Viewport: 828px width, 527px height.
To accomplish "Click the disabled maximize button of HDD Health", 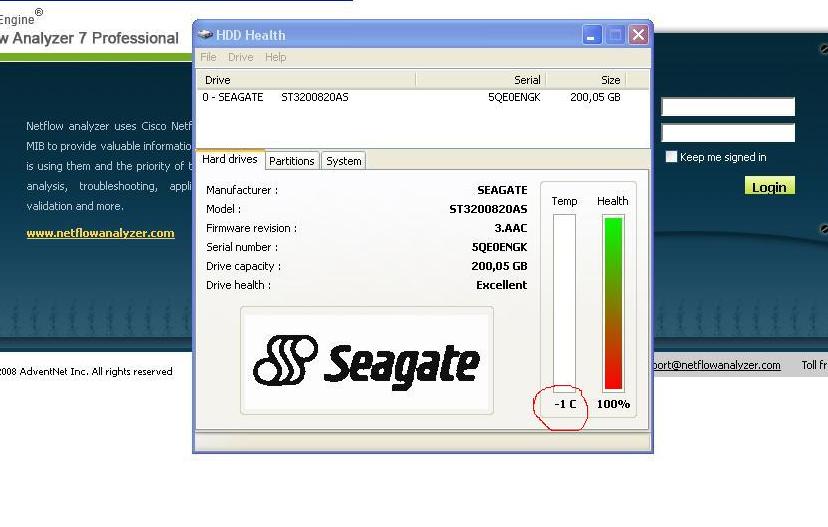I will [615, 35].
